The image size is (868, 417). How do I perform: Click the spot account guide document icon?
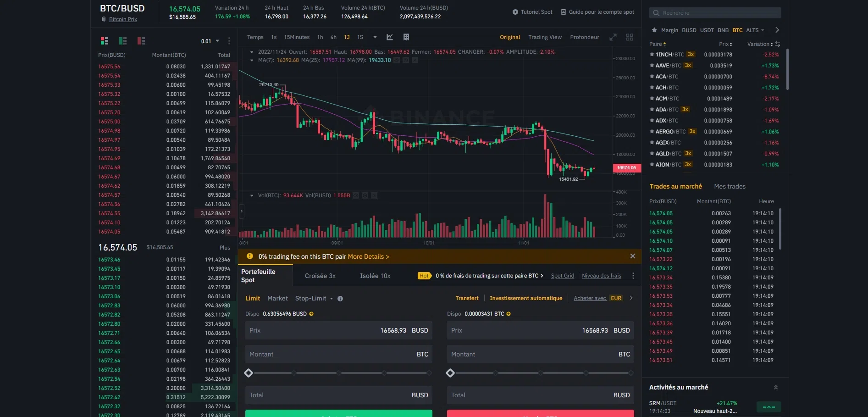click(564, 12)
